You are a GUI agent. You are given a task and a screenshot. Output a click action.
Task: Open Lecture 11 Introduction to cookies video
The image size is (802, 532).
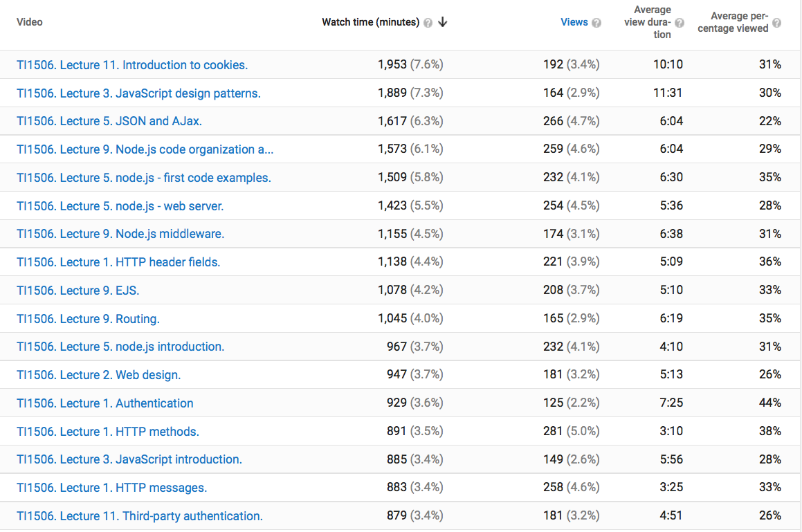tap(132, 65)
